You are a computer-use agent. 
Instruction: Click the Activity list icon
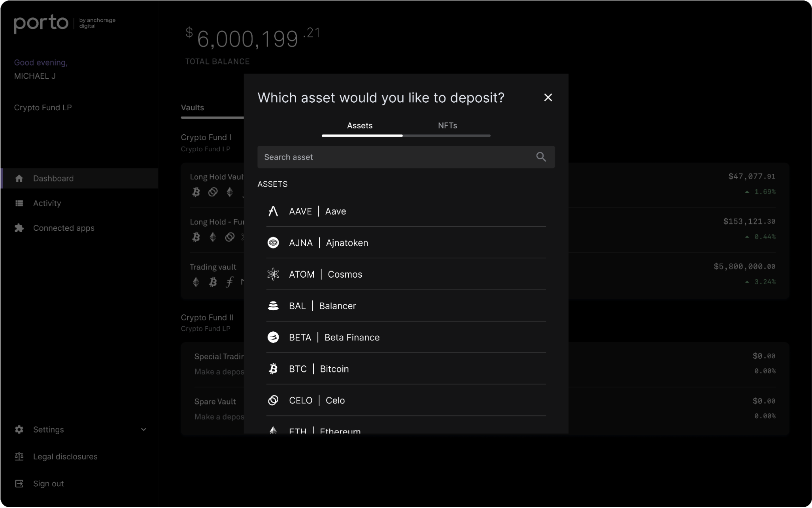coord(19,203)
